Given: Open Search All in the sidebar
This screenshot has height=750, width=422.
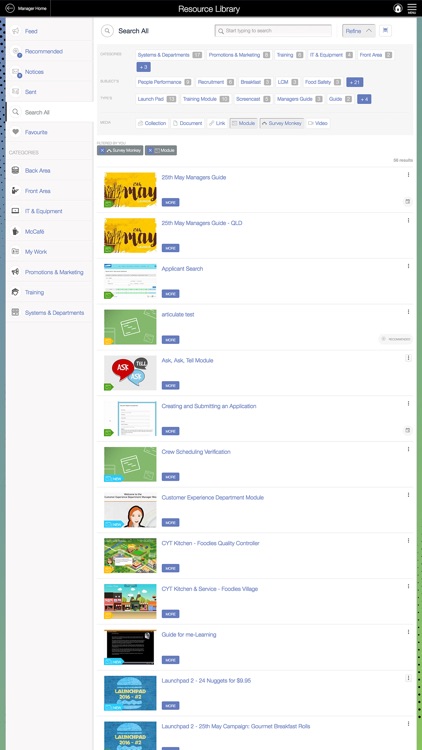Looking at the screenshot, I should (x=50, y=112).
